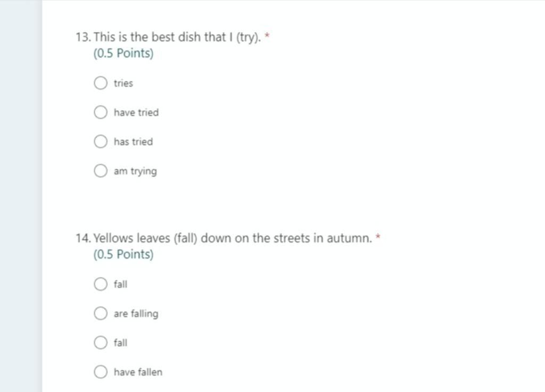Viewport: 545px width, 392px height.
Task: Choose 'have tried' radio circle
Action: tap(101, 112)
